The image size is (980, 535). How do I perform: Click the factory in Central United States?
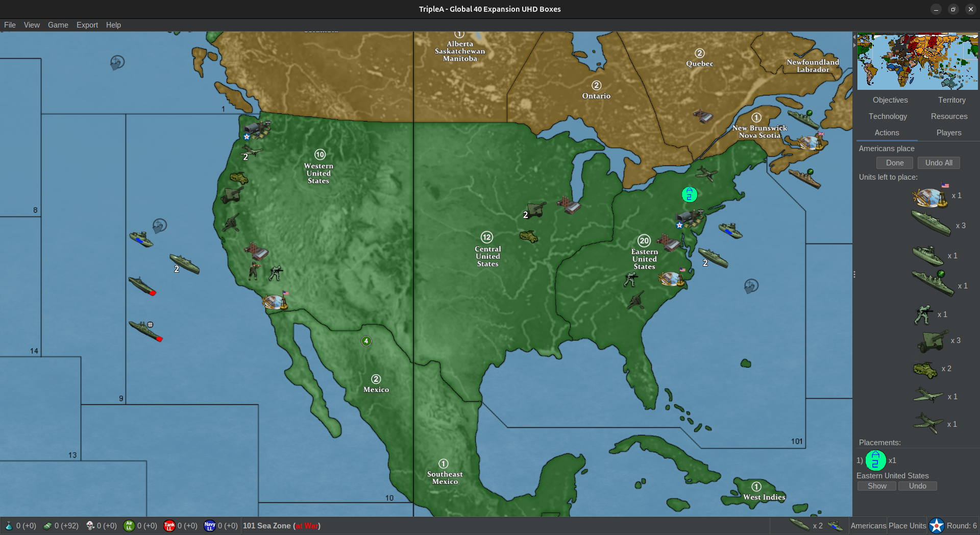(x=569, y=205)
